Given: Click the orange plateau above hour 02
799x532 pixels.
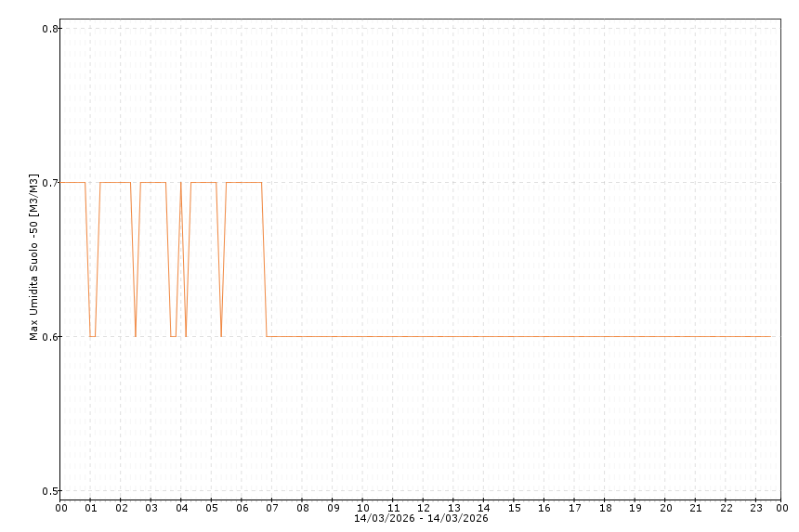Looking at the screenshot, I should point(116,182).
